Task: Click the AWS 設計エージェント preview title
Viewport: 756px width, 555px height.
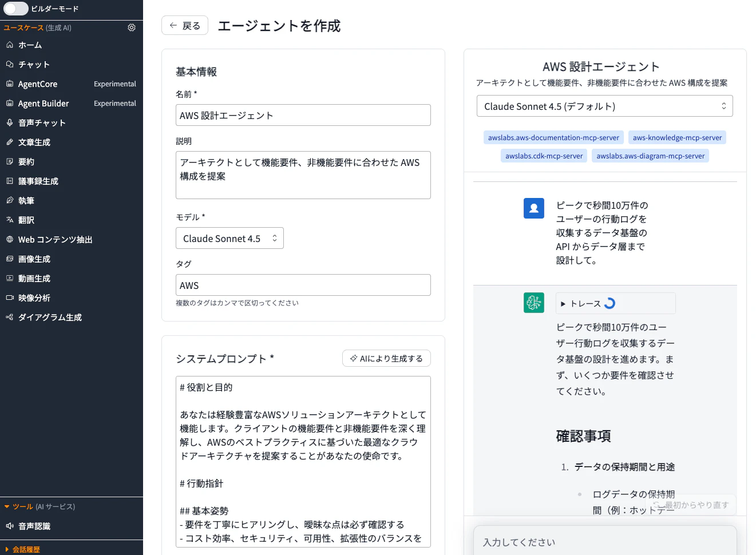Action: coord(601,66)
